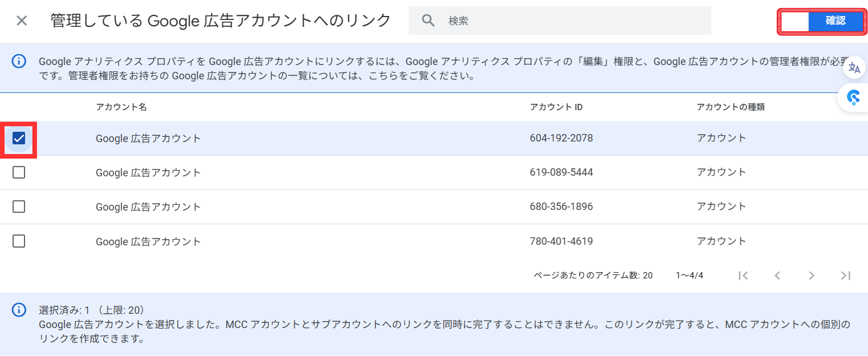
Task: Focus the 検索 search field
Action: (560, 21)
